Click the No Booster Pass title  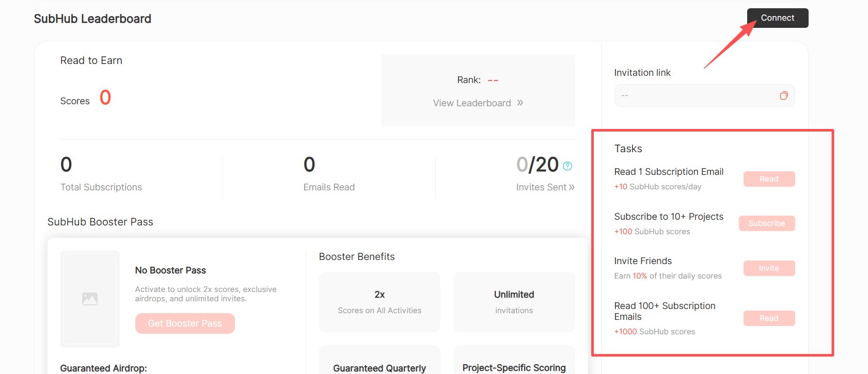click(x=170, y=270)
